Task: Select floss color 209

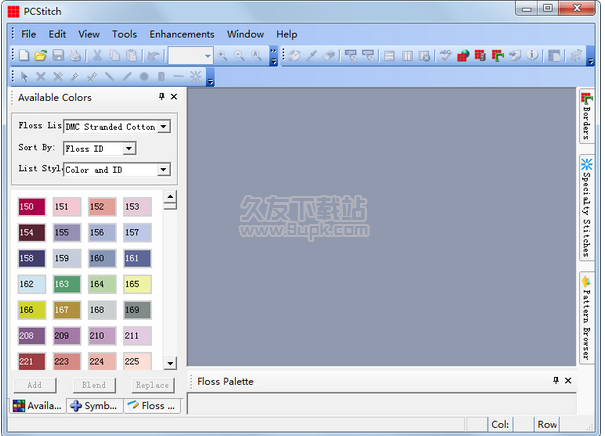Action: point(67,336)
